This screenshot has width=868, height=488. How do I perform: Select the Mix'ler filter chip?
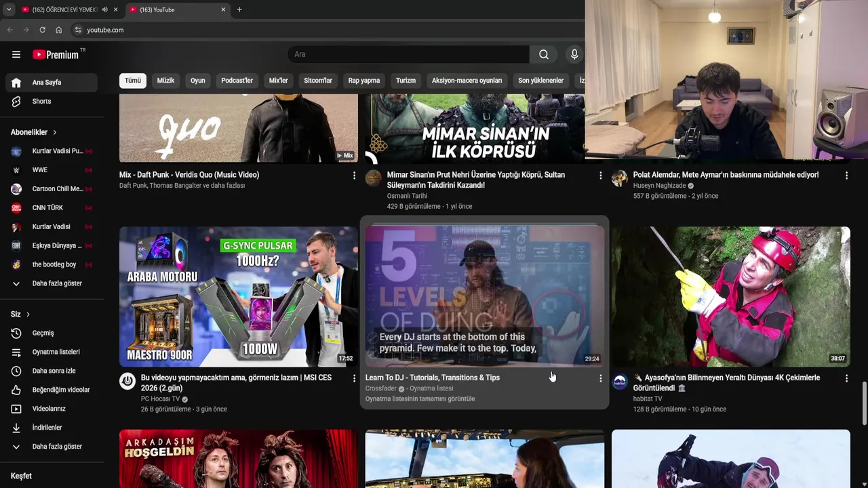(278, 81)
